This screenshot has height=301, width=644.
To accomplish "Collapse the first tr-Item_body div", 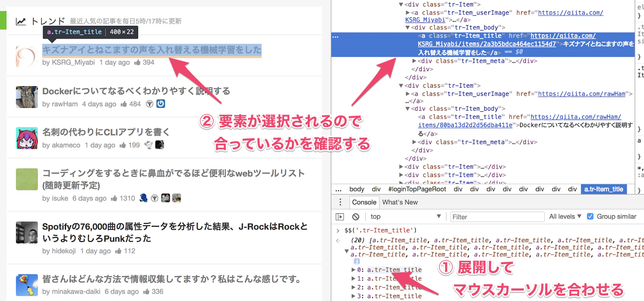I will coord(408,28).
